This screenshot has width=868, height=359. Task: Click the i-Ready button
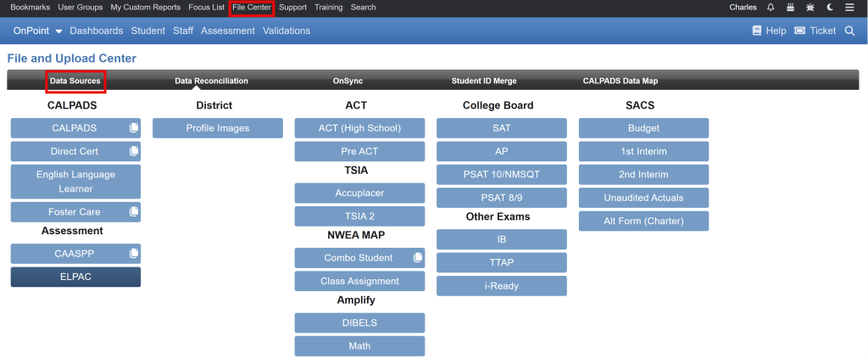pyautogui.click(x=502, y=286)
